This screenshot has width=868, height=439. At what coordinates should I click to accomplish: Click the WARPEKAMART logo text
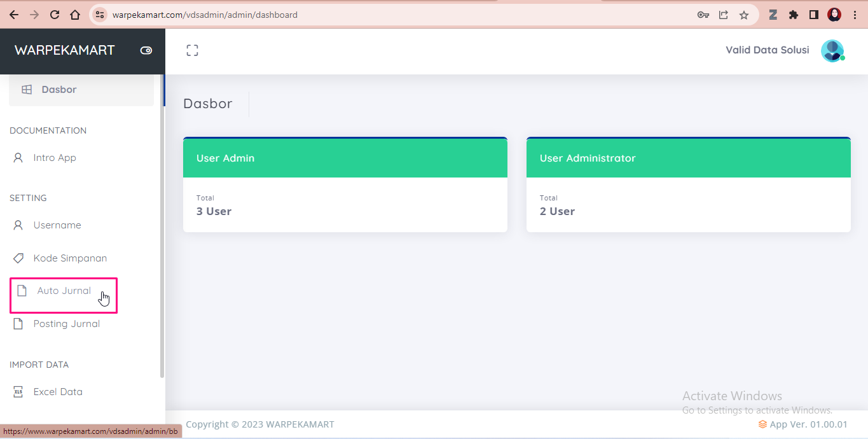(64, 50)
